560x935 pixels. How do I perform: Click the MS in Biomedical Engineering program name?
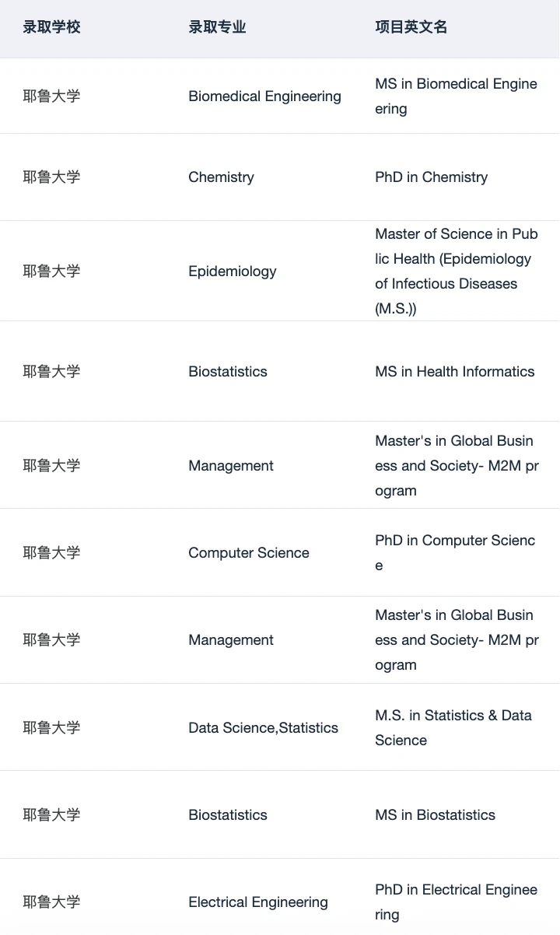[x=457, y=96]
